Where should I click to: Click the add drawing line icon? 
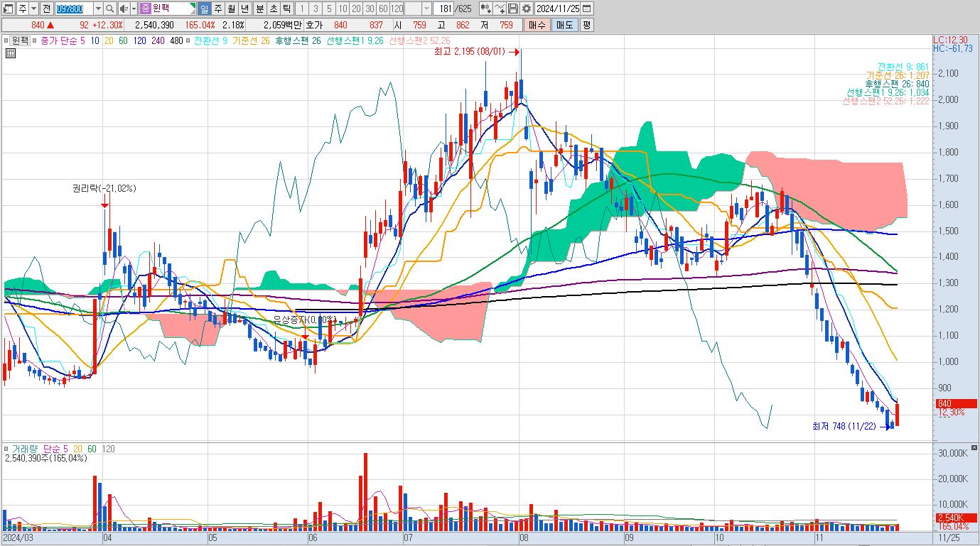click(x=500, y=9)
